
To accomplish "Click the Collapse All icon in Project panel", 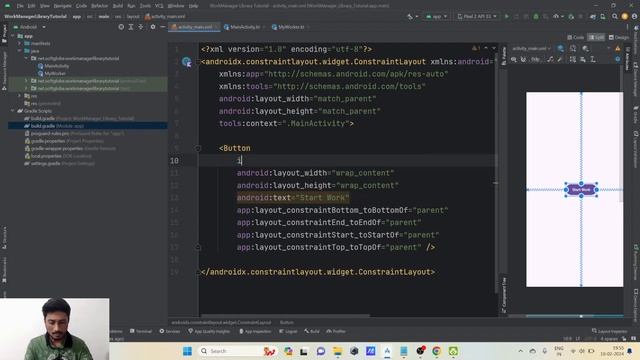I will pyautogui.click(x=141, y=27).
